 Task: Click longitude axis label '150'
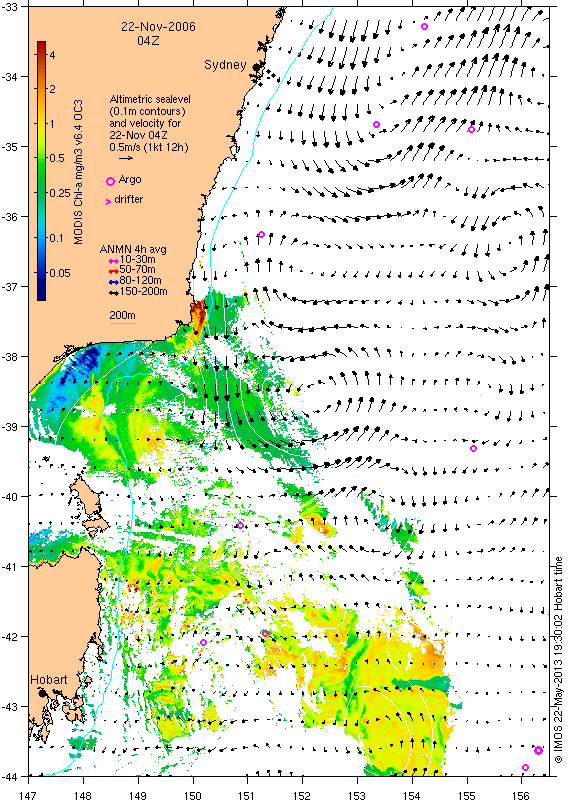(193, 795)
